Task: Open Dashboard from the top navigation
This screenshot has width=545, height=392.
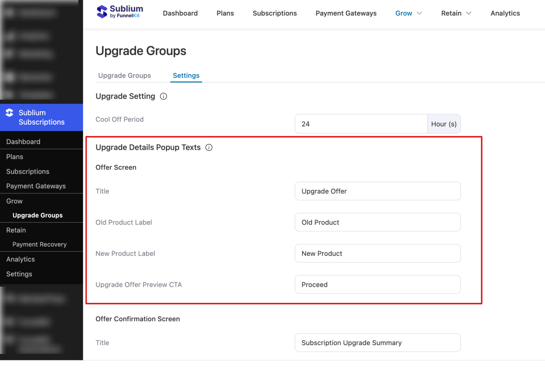Action: (180, 13)
